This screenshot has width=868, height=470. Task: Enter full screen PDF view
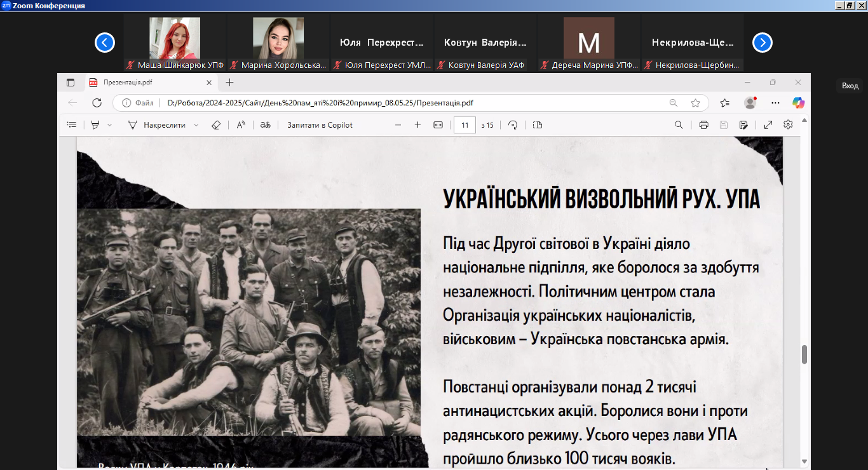(x=768, y=125)
